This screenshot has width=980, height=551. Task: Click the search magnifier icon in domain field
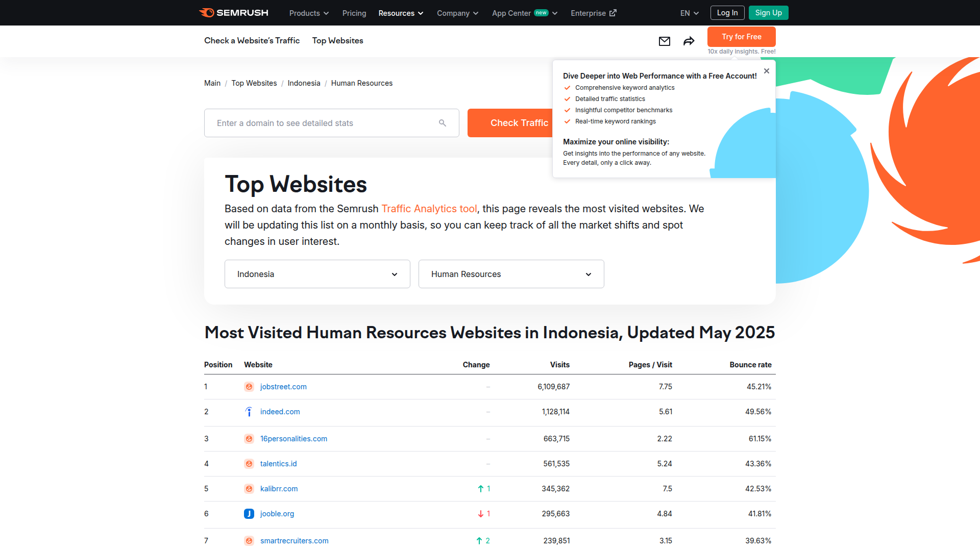[x=443, y=123]
